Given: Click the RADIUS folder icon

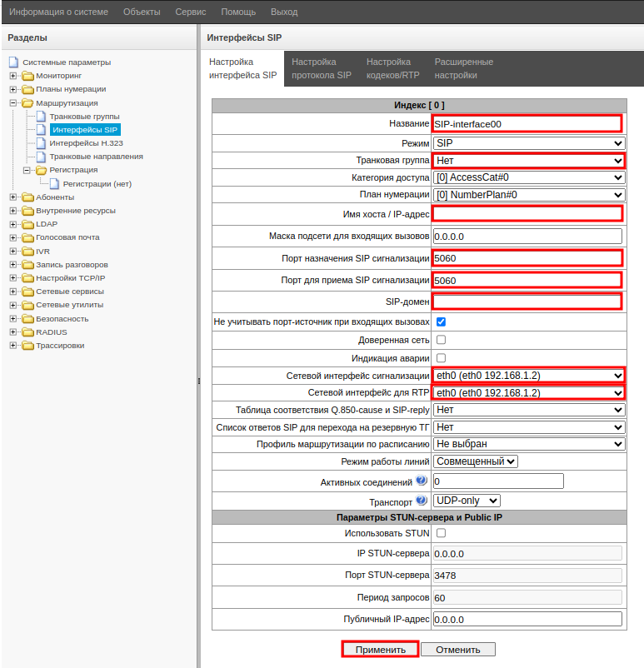Looking at the screenshot, I should (27, 332).
